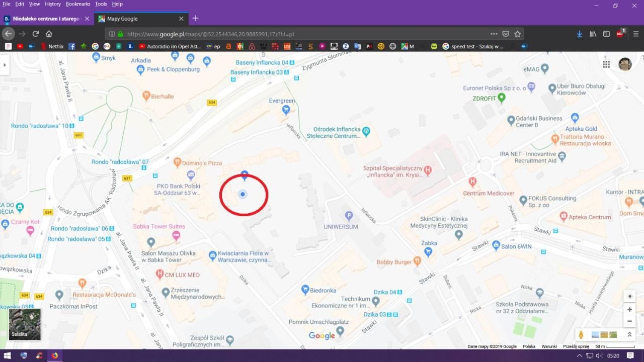Open the PKO Bank Polski place label

click(178, 189)
